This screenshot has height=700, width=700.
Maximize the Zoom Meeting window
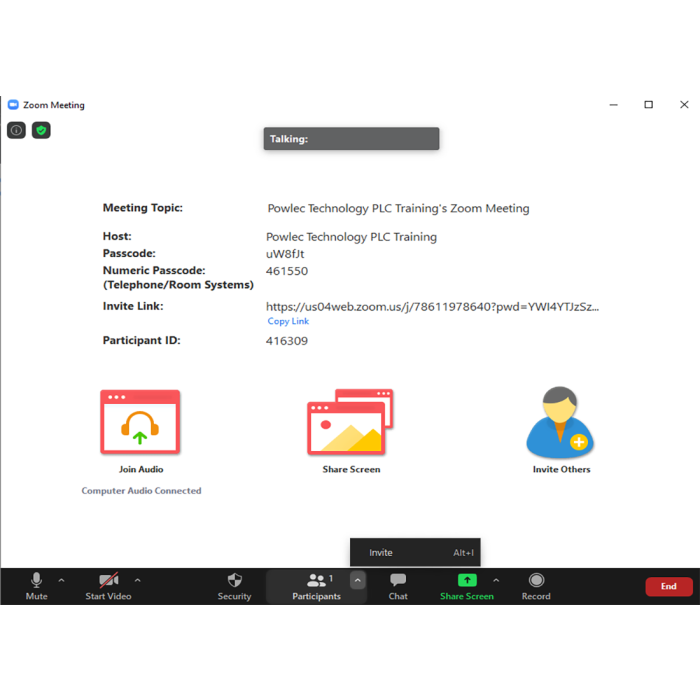[x=649, y=104]
